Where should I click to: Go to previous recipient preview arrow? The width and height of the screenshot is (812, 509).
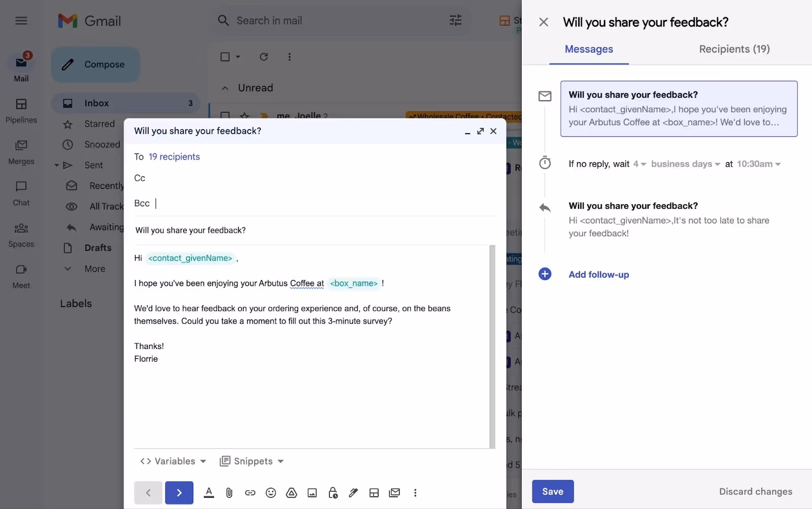[148, 493]
